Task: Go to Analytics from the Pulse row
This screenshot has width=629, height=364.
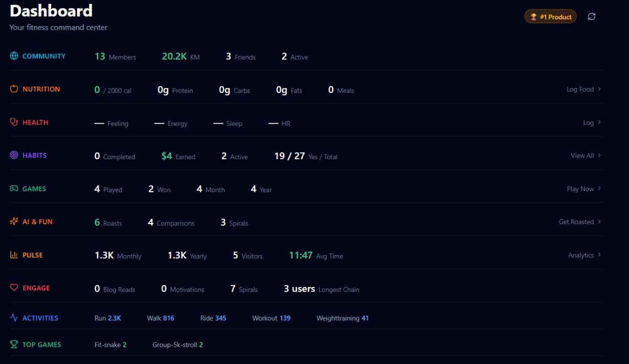Action: [584, 255]
